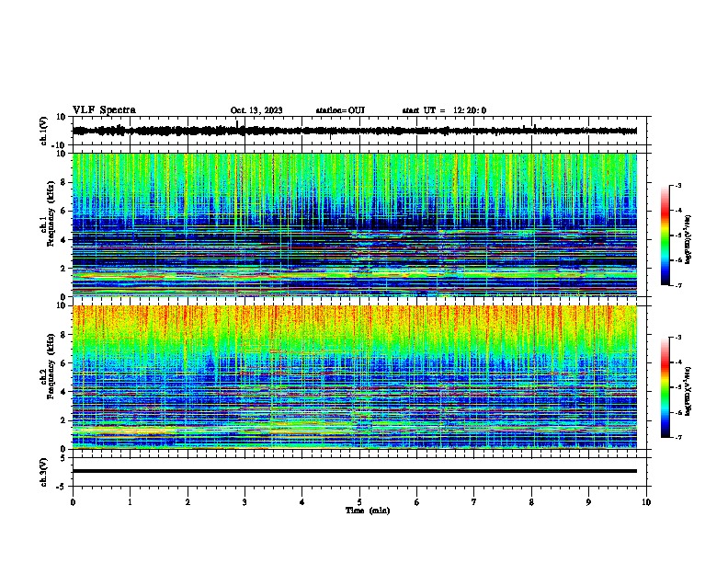This screenshot has height=563, width=728.
Task: Select the "start UT = 12:20:0" text
Action: pos(444,110)
